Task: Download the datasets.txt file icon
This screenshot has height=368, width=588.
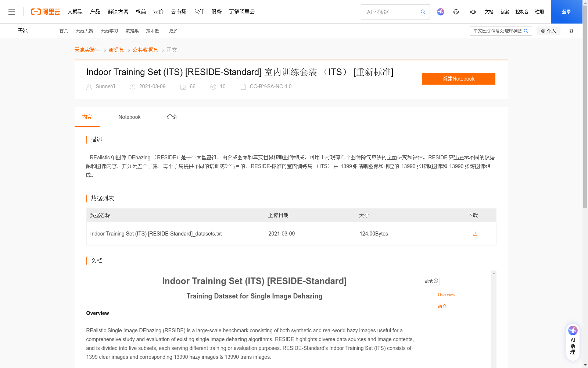Action: [x=475, y=234]
